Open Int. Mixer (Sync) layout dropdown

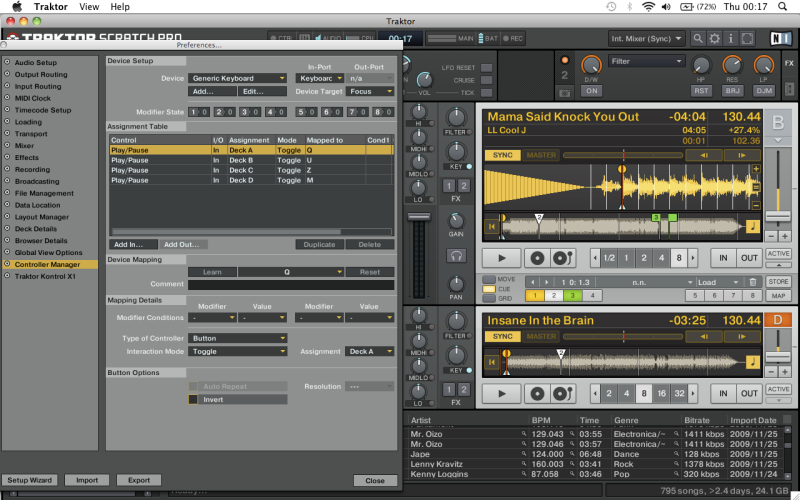tap(646, 38)
